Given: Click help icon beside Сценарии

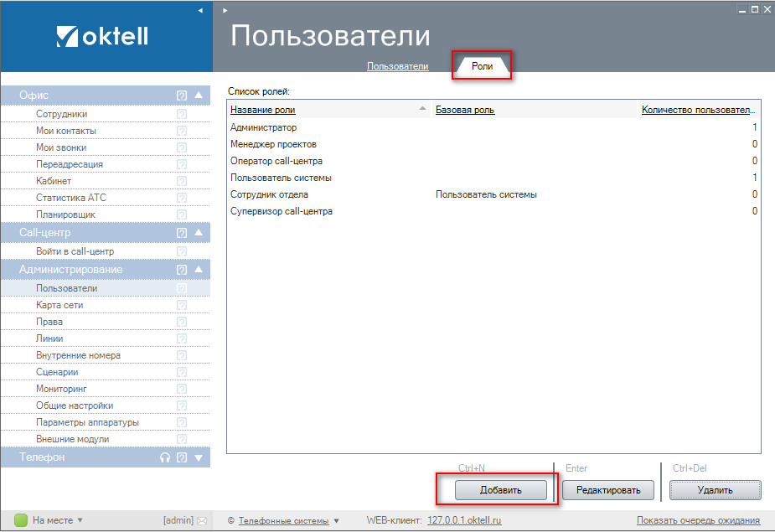Looking at the screenshot, I should pyautogui.click(x=181, y=372).
